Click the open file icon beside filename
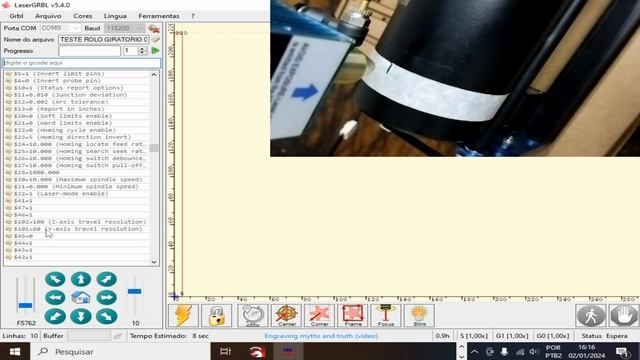This screenshot has height=360, width=640. pyautogui.click(x=155, y=40)
